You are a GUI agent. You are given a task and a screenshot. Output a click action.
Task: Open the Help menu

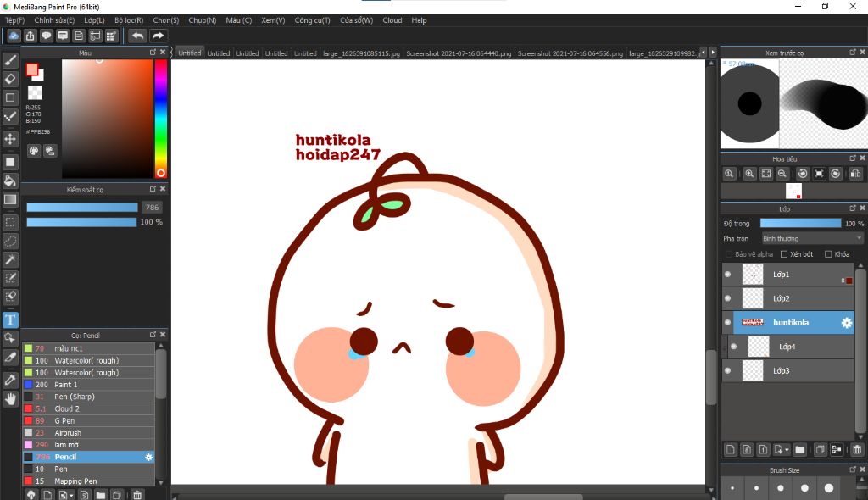coord(419,20)
